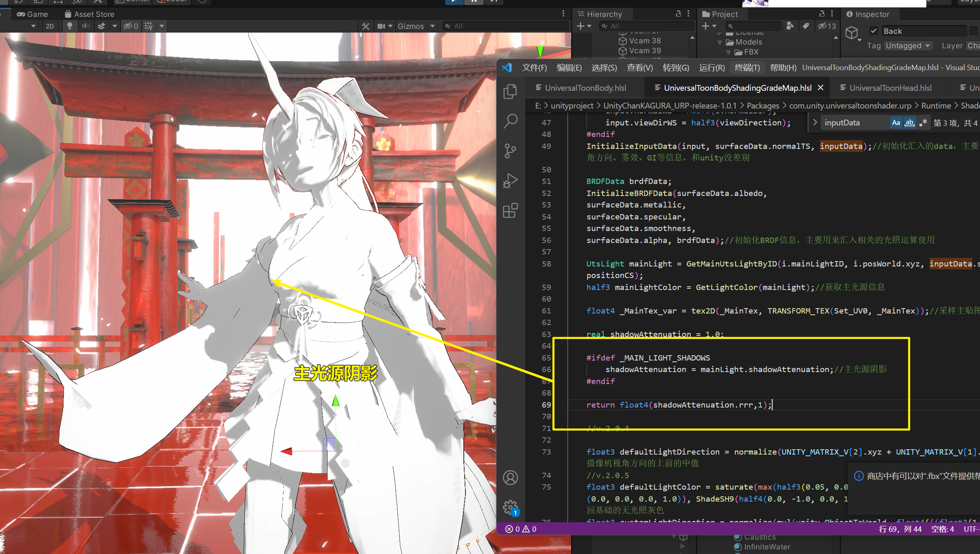Open Scene camera dropdown arrow
Image resolution: width=980 pixels, height=554 pixels.
coord(390,26)
